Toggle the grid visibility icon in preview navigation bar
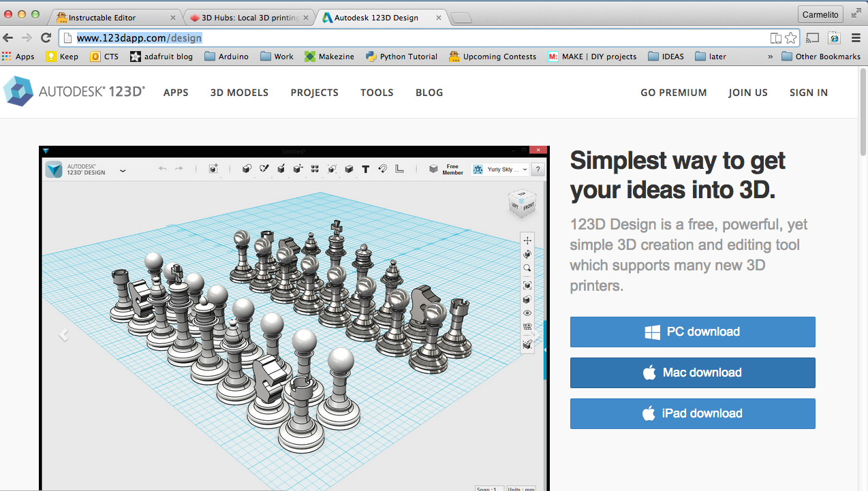This screenshot has height=491, width=868. pyautogui.click(x=527, y=327)
